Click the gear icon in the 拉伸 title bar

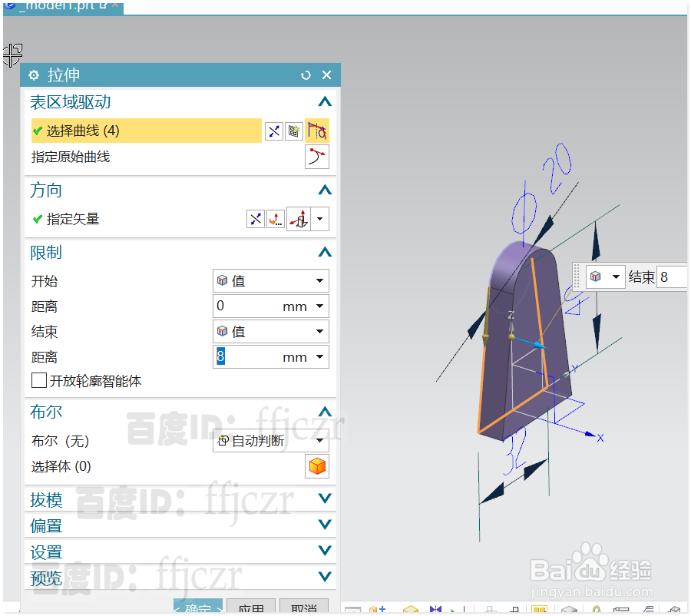(34, 75)
